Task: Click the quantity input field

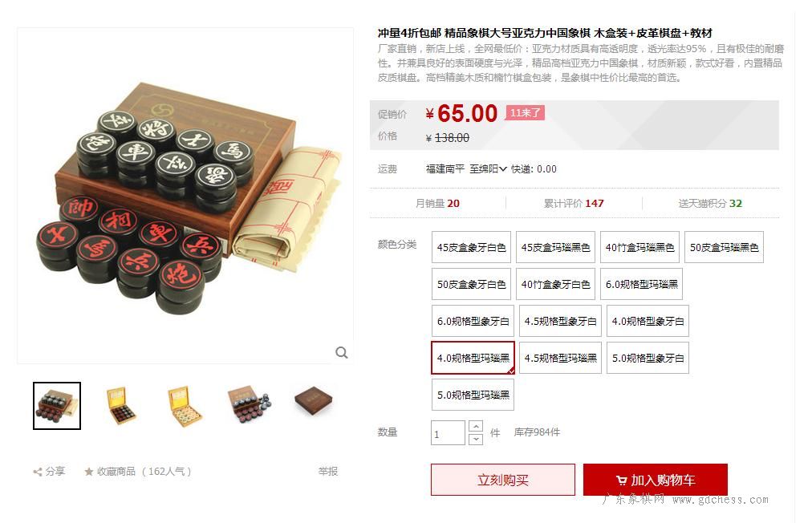Action: (x=448, y=433)
